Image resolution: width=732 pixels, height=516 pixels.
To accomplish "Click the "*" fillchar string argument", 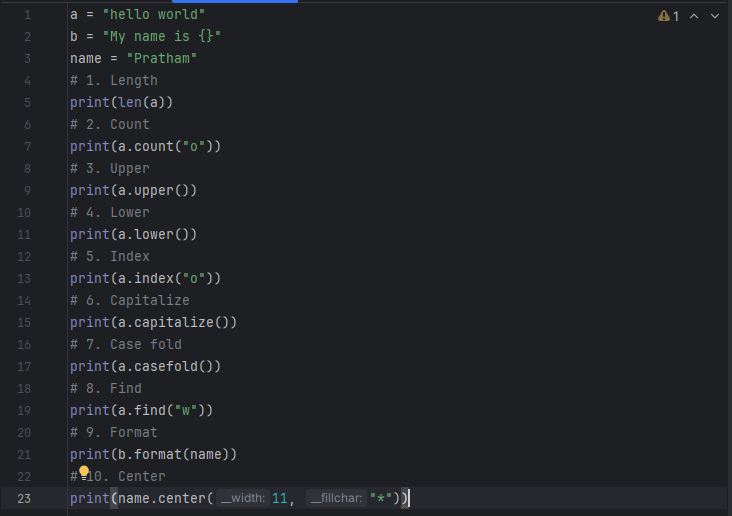I will point(381,498).
